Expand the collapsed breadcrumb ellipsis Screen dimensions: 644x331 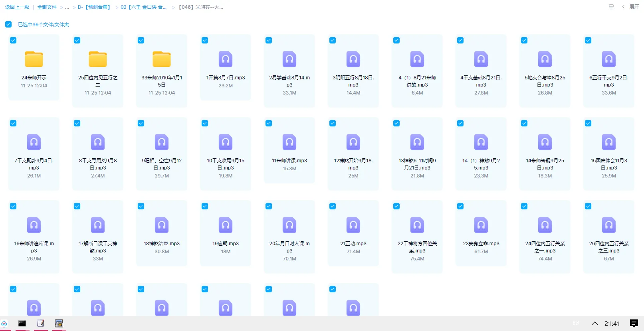[67, 7]
